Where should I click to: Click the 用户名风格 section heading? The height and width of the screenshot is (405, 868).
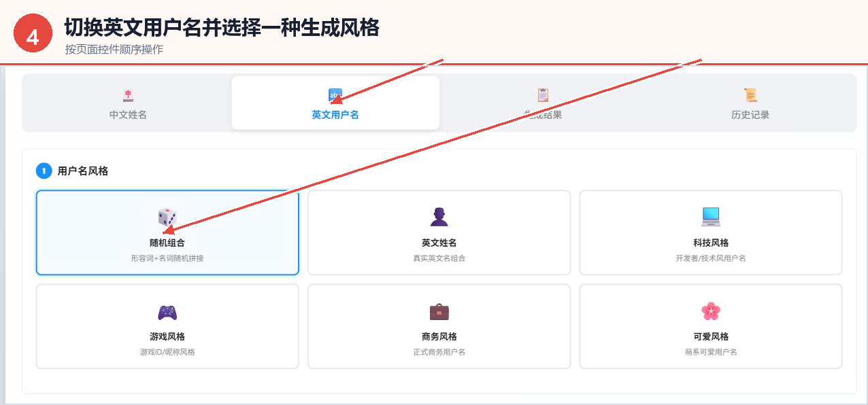click(x=83, y=171)
